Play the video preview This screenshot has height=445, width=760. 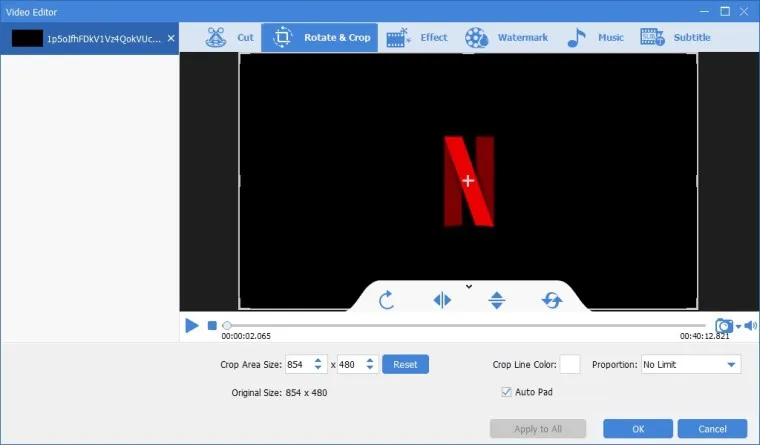coord(192,325)
